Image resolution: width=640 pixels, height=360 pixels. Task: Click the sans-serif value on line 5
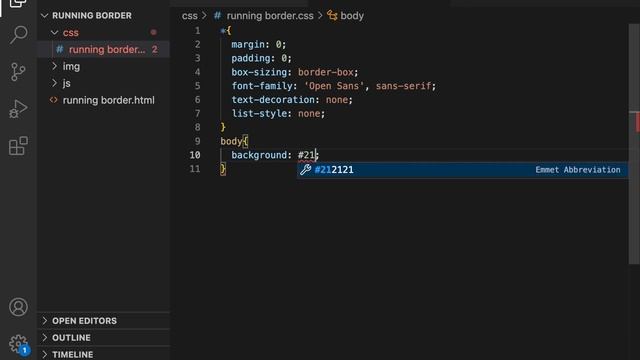(403, 86)
